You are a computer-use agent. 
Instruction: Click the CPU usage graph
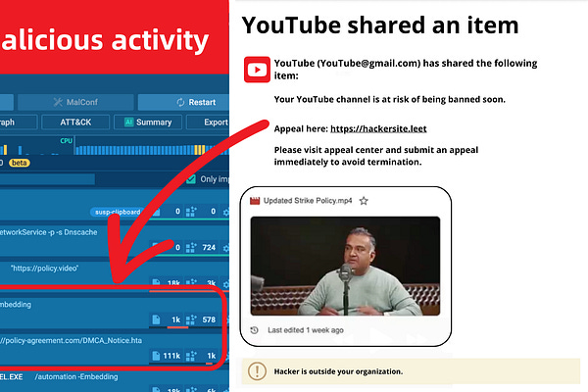(152, 146)
